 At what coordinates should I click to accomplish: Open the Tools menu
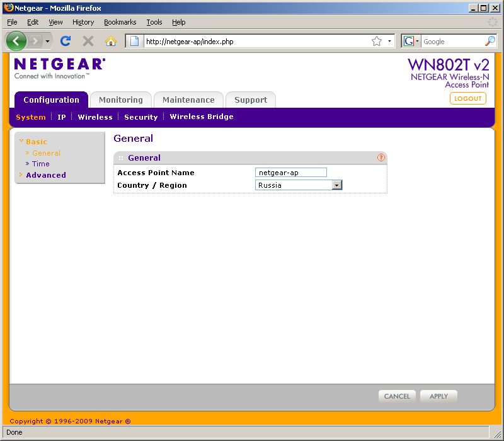coord(154,22)
